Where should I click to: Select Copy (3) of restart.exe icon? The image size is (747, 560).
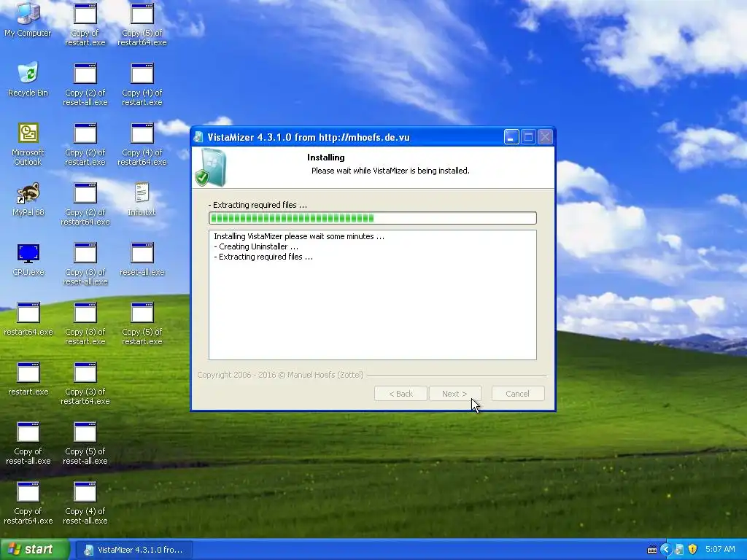[x=85, y=324]
